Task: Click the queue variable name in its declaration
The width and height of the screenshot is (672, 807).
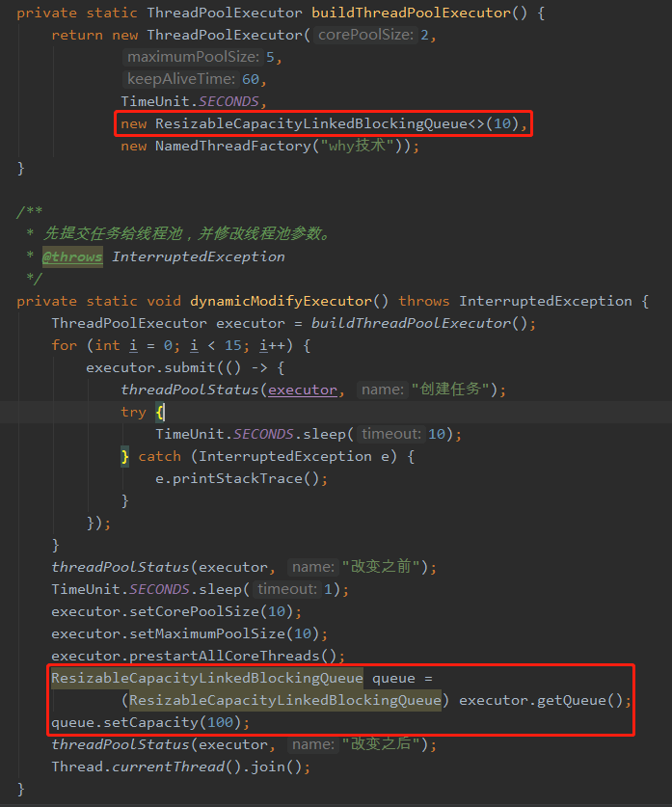Action: pos(393,679)
